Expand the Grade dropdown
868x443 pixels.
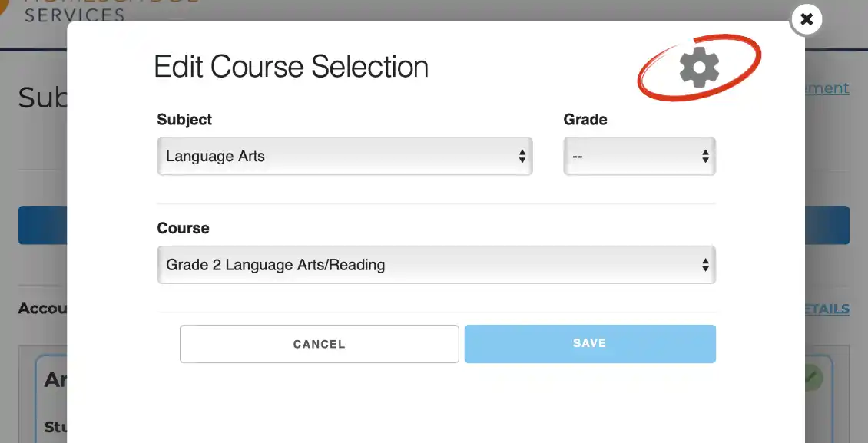(x=639, y=157)
